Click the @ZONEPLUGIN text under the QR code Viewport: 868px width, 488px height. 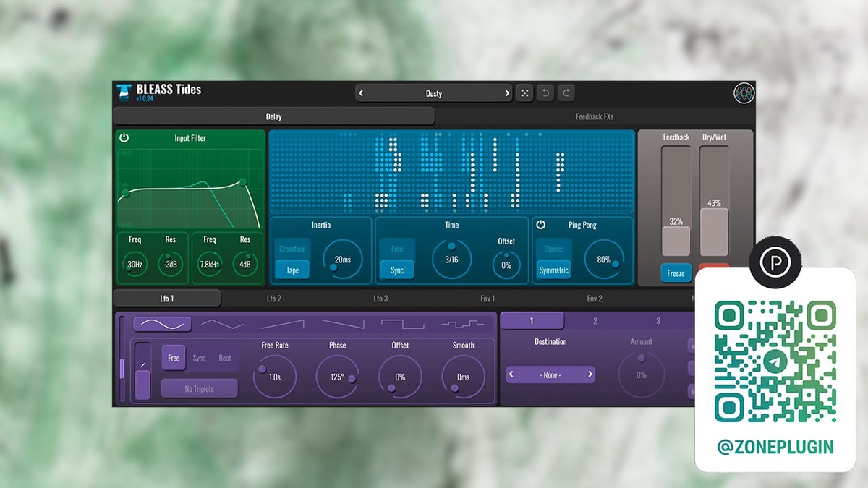pos(775,447)
